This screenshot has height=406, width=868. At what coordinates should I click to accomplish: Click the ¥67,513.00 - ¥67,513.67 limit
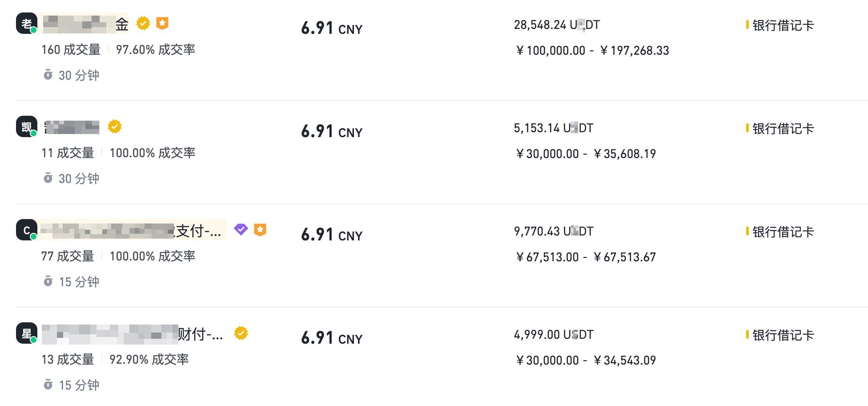coord(586,257)
